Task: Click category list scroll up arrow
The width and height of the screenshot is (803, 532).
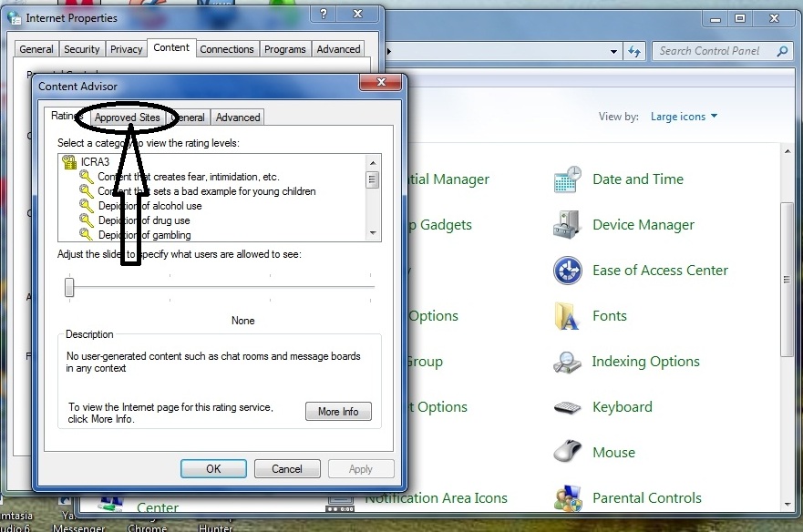Action: point(373,163)
